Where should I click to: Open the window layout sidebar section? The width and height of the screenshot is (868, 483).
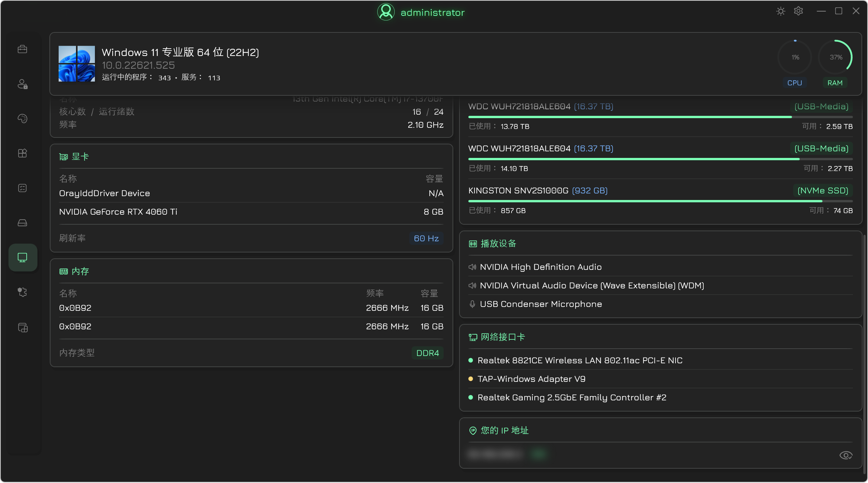(23, 328)
